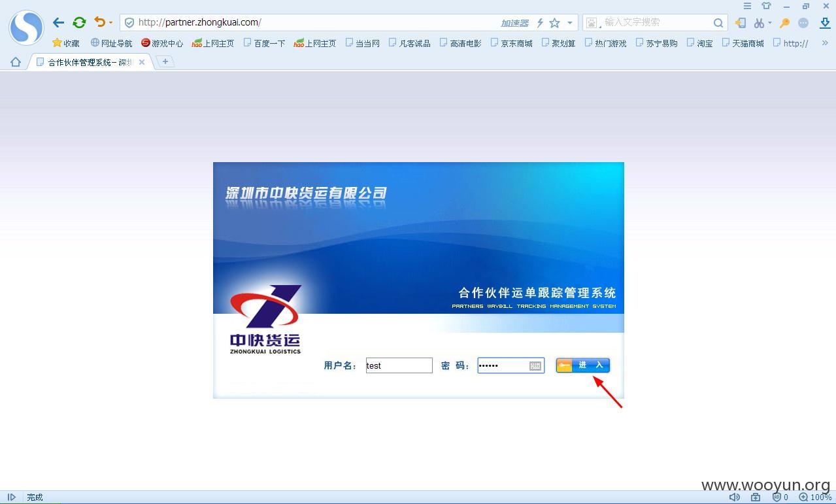Close the 合作伙伴管理系统 tab
The height and width of the screenshot is (504, 836).
142,62
